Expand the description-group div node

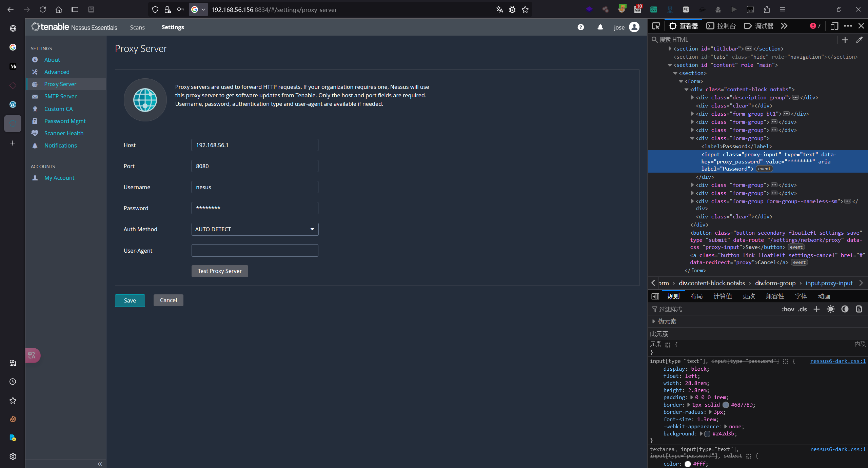tap(692, 98)
